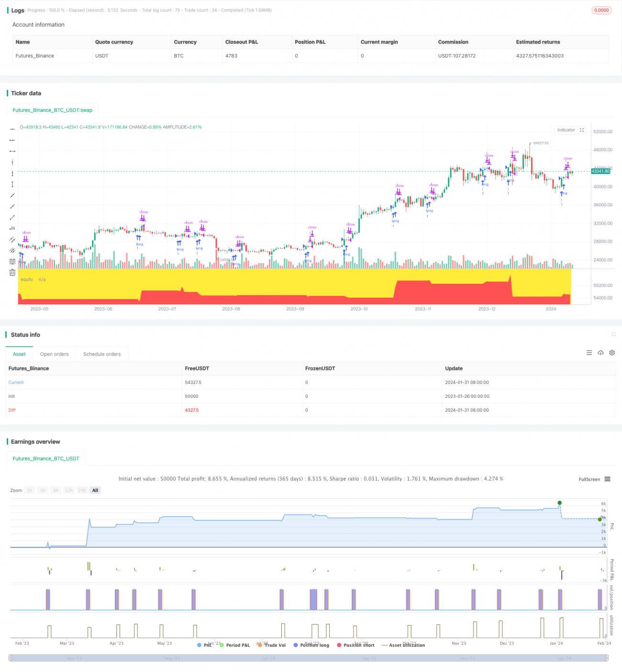Image resolution: width=622 pixels, height=672 pixels.
Task: Select the price channel line tool
Action: (x=12, y=239)
